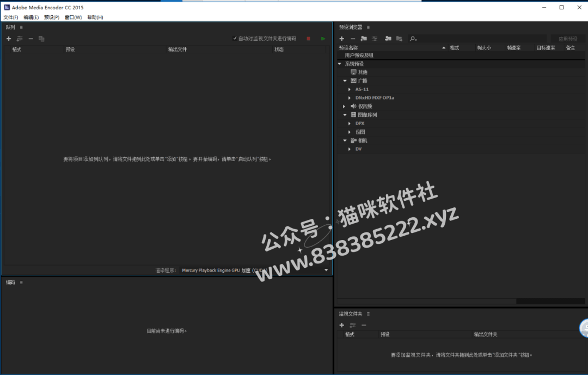Viewport: 588px width, 375px height.
Task: Click the add output icon in queue toolbar
Action: 20,39
